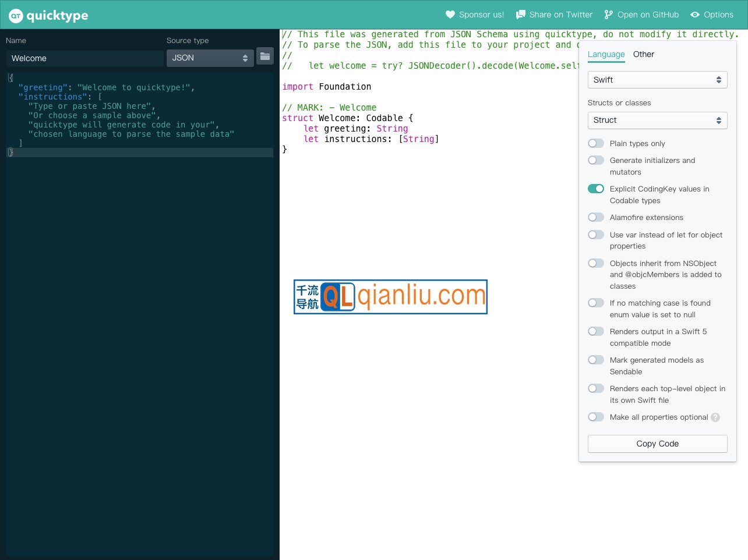Image resolution: width=748 pixels, height=560 pixels.
Task: Click the heart Sponsor us icon
Action: tap(450, 15)
